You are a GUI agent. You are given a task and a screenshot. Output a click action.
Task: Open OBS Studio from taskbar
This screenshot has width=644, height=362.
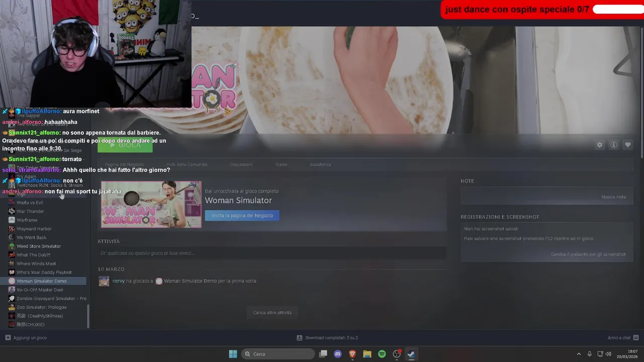396,354
